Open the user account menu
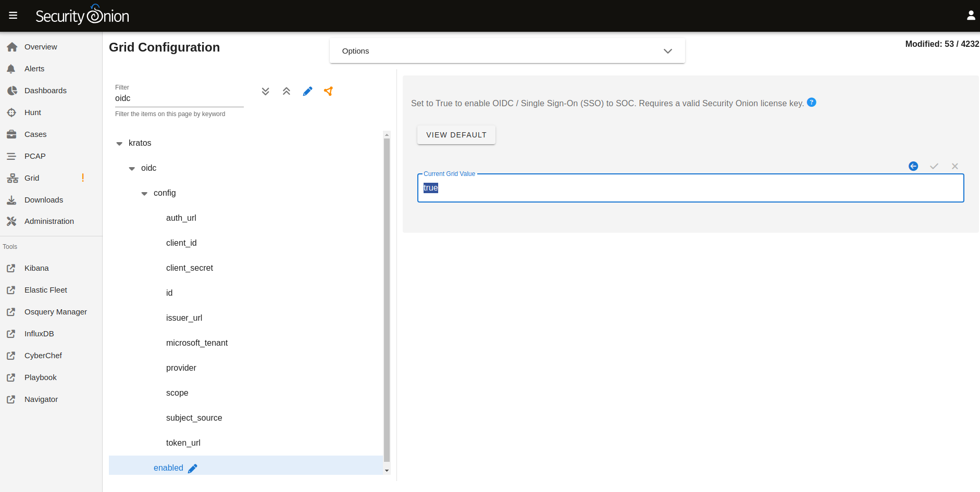Viewport: 980px width, 492px height. click(x=971, y=16)
